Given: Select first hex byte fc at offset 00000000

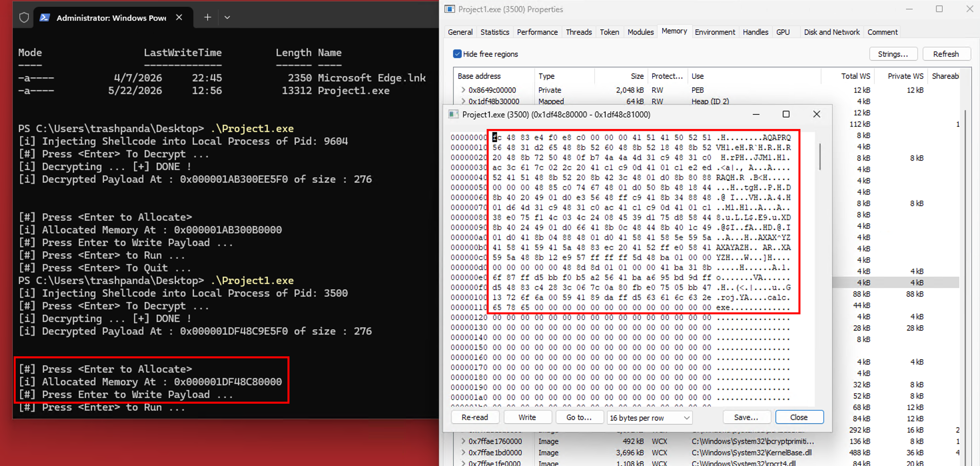Looking at the screenshot, I should click(497, 137).
